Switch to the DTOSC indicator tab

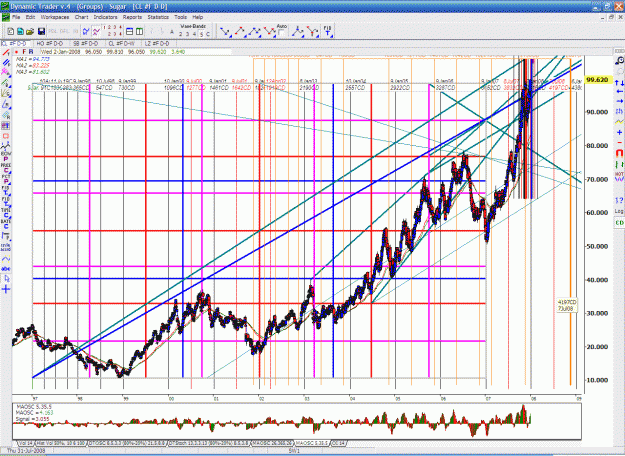click(128, 443)
